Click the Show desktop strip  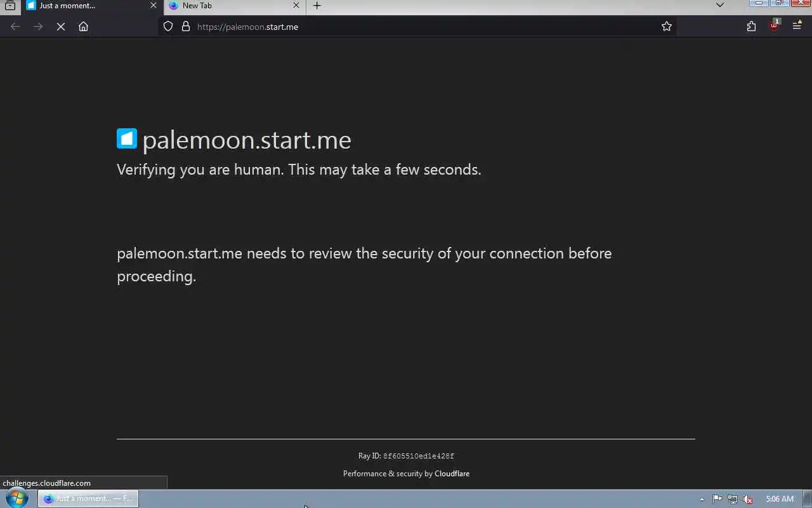pyautogui.click(x=807, y=499)
